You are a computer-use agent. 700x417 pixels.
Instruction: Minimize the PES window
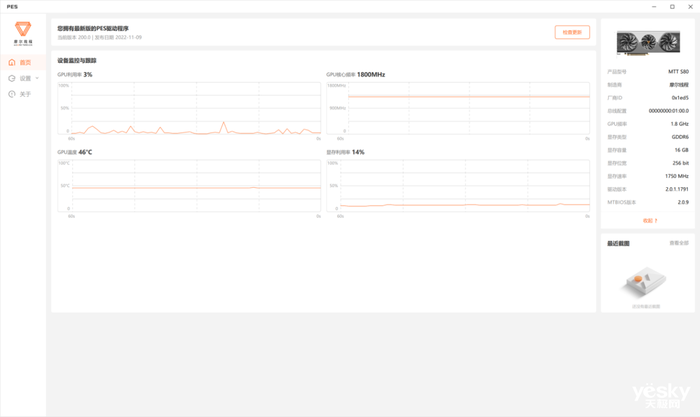(x=654, y=7)
